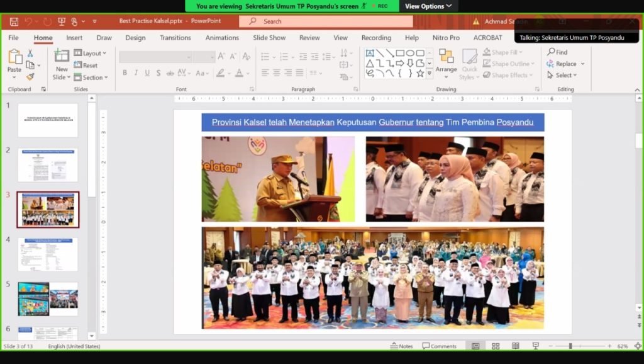
Task: Switch to the Slide Show tab
Action: pos(269,38)
